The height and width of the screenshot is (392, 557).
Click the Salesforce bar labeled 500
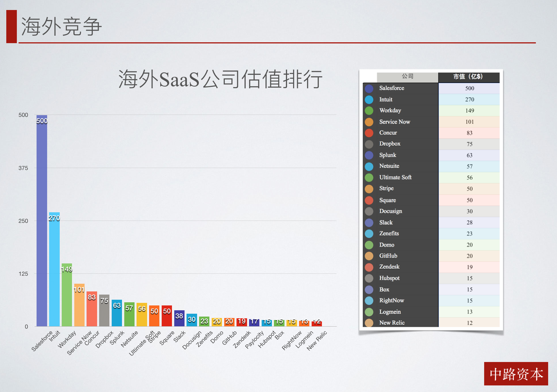[42, 221]
